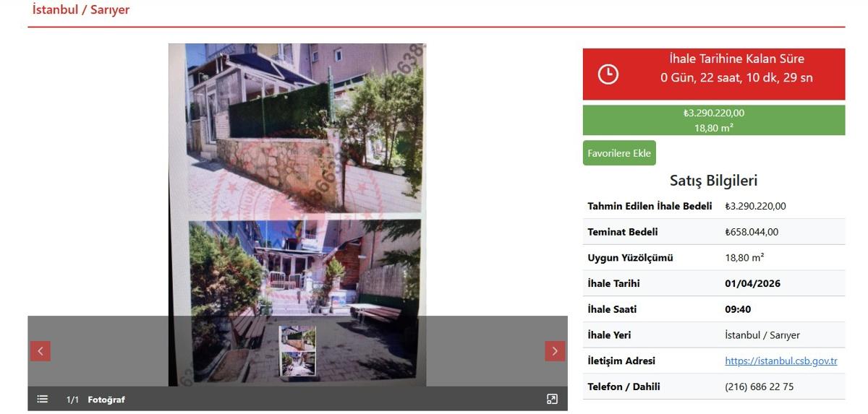Click the red remaining time countdown banner

pos(714,74)
